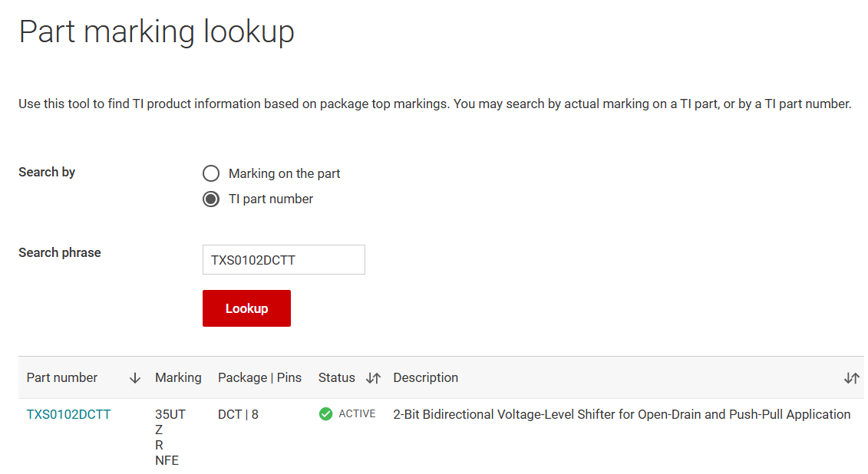Image resolution: width=868 pixels, height=474 pixels.
Task: Click the Status column header text
Action: [x=337, y=378]
